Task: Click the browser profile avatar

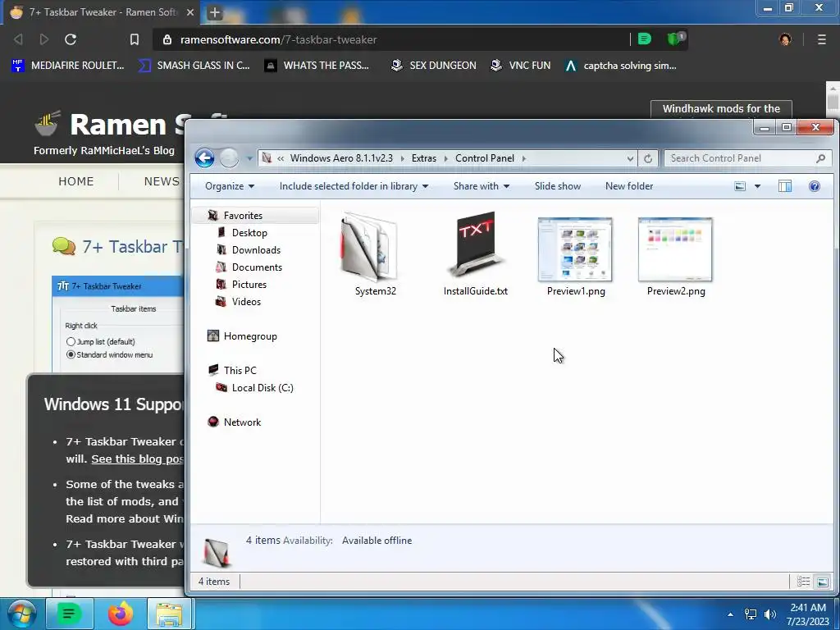Action: tap(785, 39)
